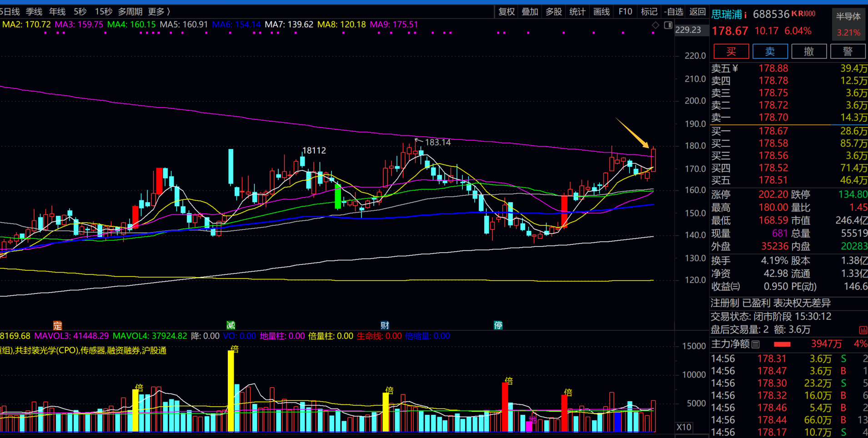The width and height of the screenshot is (868, 438).
Task: Click the green 减 marker below the chart
Action: pos(231,325)
